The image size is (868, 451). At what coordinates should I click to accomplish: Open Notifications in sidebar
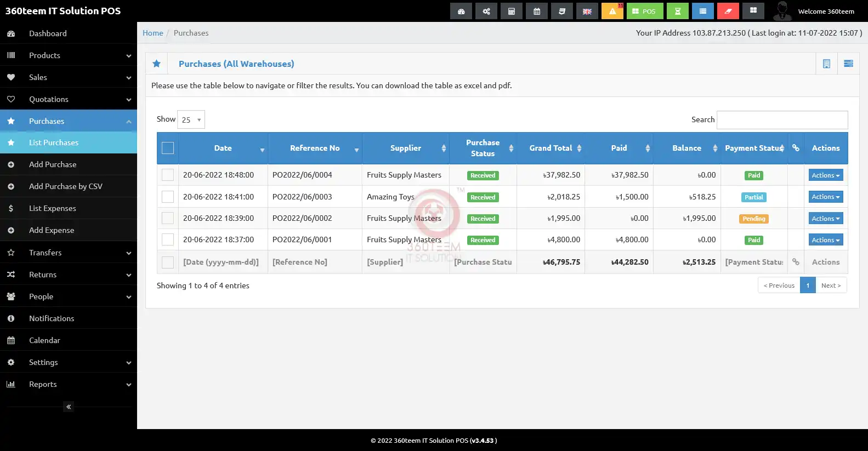click(69, 318)
